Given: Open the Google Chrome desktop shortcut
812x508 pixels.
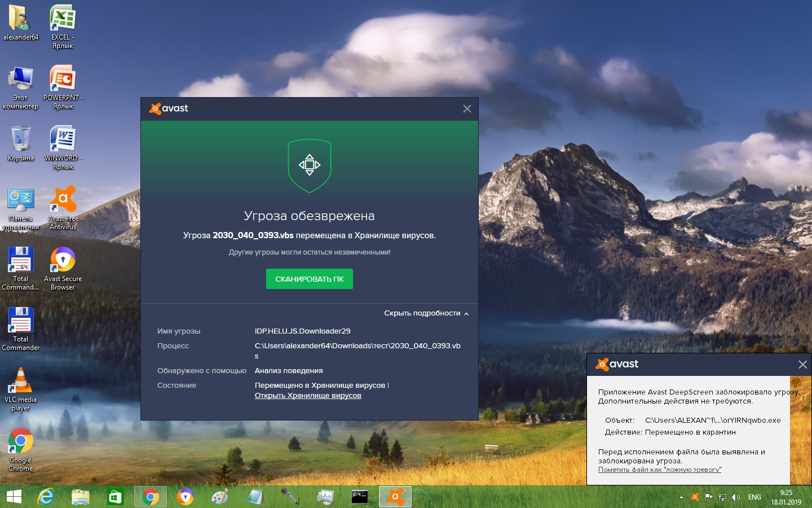Looking at the screenshot, I should (x=21, y=450).
